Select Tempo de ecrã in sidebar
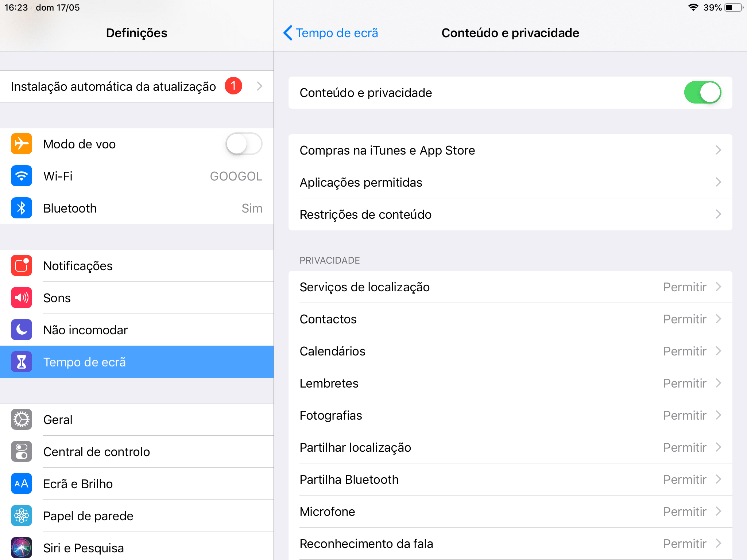Image resolution: width=747 pixels, height=560 pixels. 137,362
